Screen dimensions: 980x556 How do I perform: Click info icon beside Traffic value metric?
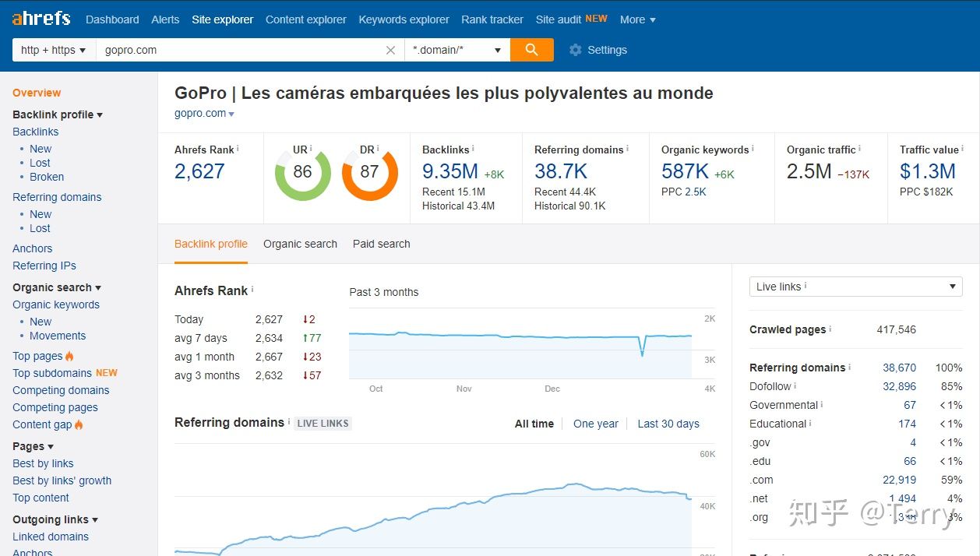tap(963, 149)
